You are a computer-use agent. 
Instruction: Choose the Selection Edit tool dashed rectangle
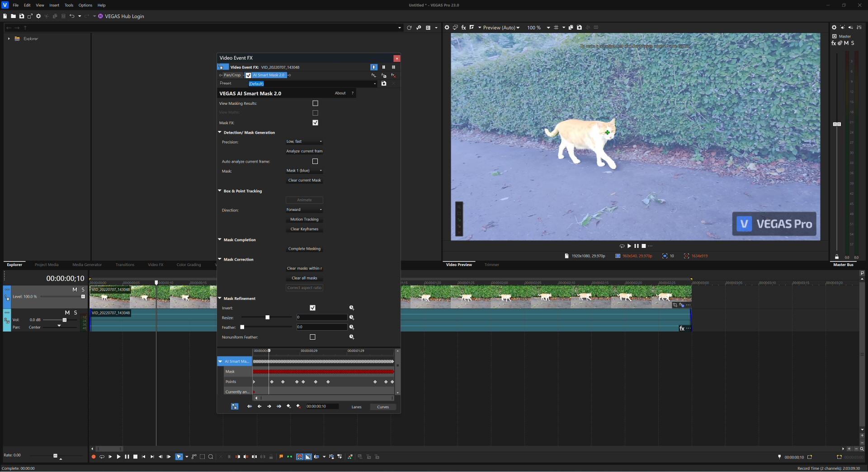pos(202,457)
